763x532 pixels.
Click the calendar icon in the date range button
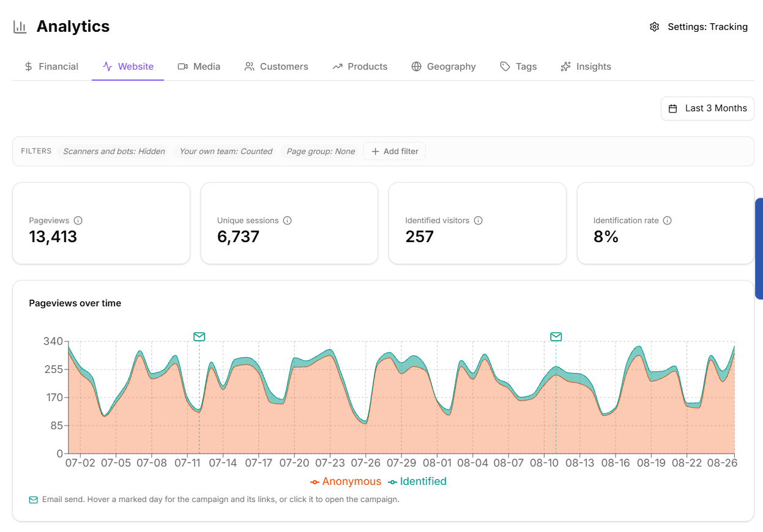click(673, 108)
